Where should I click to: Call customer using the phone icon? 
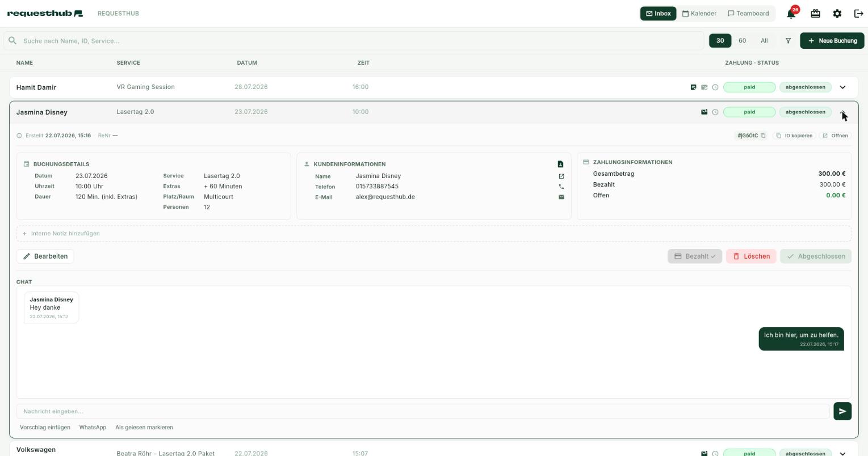[561, 187]
